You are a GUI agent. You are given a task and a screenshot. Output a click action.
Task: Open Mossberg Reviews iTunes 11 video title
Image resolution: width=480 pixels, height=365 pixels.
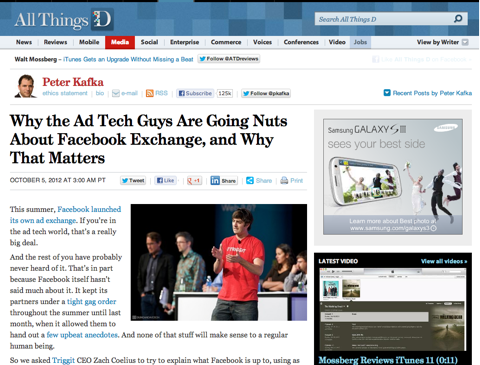click(x=388, y=360)
